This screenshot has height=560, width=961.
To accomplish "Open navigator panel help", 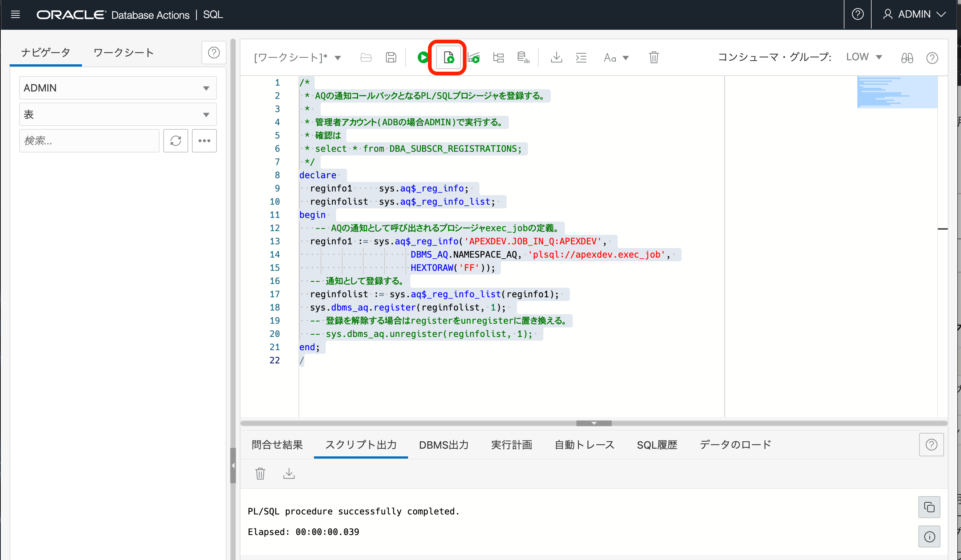I will (214, 53).
